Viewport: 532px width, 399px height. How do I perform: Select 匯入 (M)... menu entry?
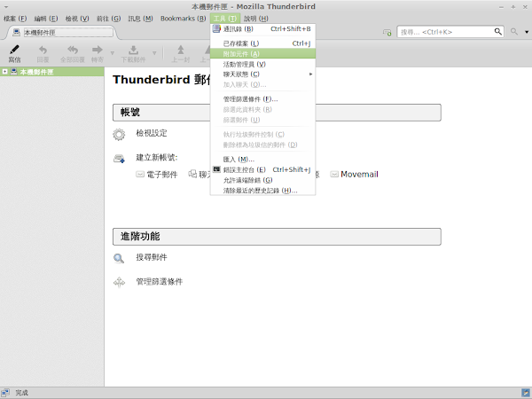coord(263,159)
